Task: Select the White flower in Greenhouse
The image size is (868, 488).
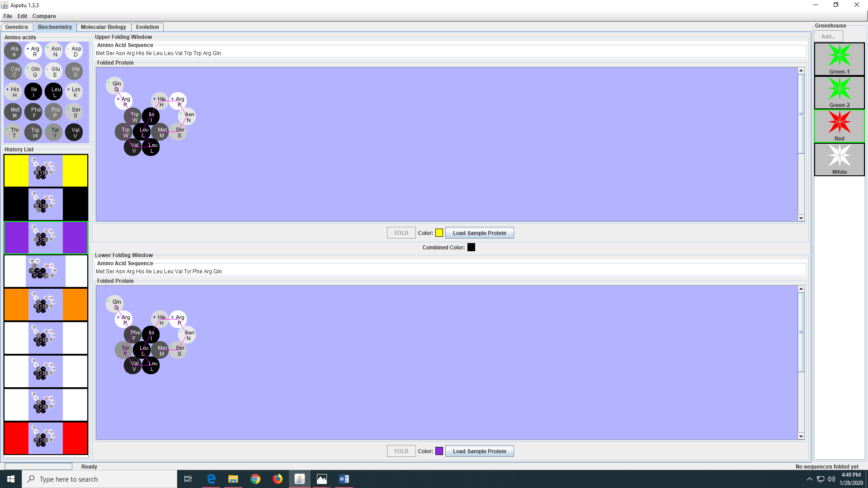Action: click(x=839, y=160)
